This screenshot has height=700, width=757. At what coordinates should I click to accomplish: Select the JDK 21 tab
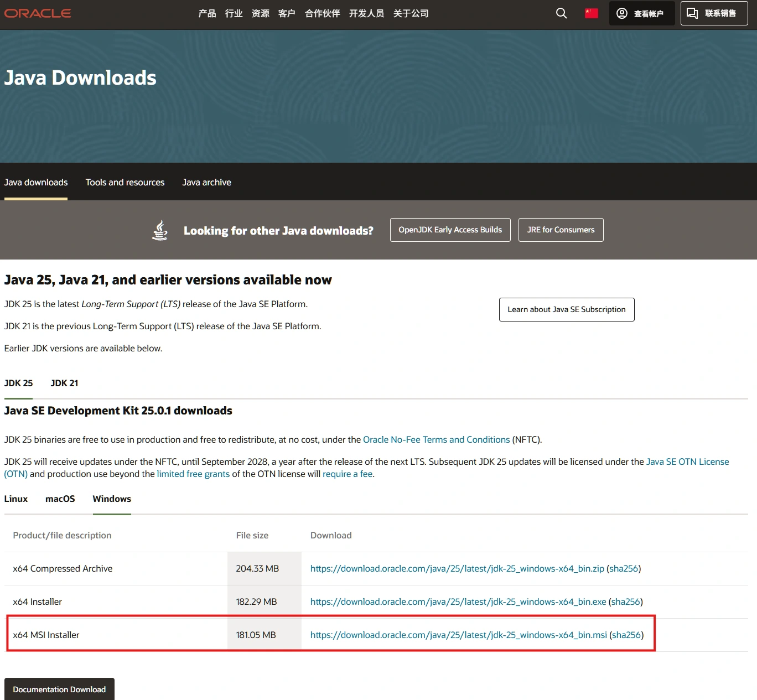(64, 383)
